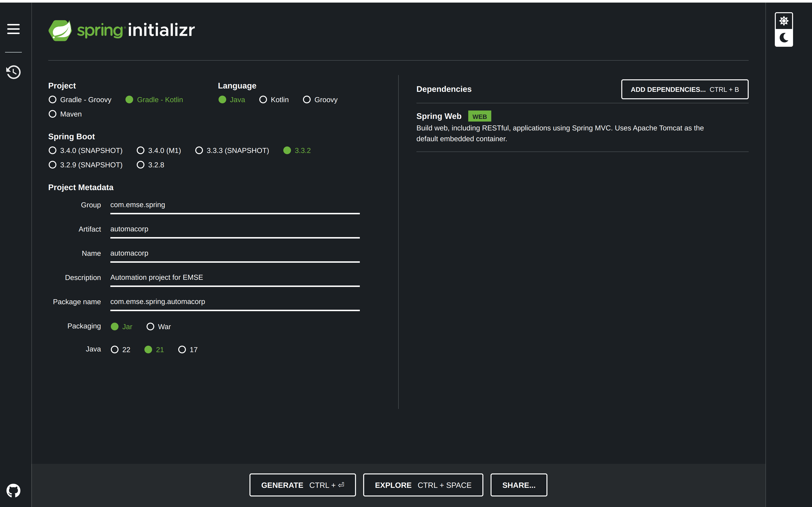Select Maven project
The width and height of the screenshot is (812, 507).
(x=65, y=114)
